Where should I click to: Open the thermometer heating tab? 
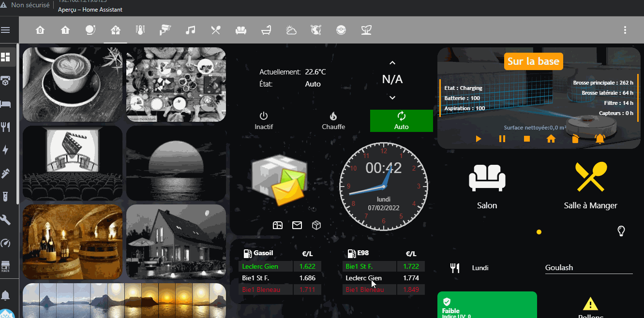point(140,30)
